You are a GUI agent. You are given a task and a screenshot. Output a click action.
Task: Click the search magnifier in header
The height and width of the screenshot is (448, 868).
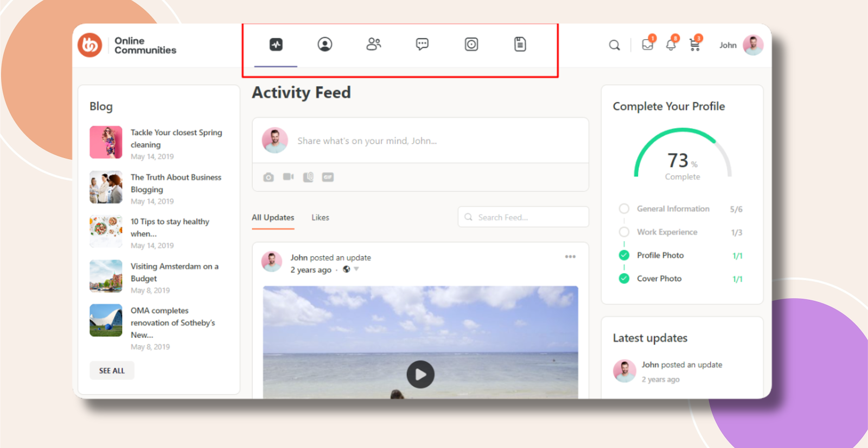[x=614, y=45]
